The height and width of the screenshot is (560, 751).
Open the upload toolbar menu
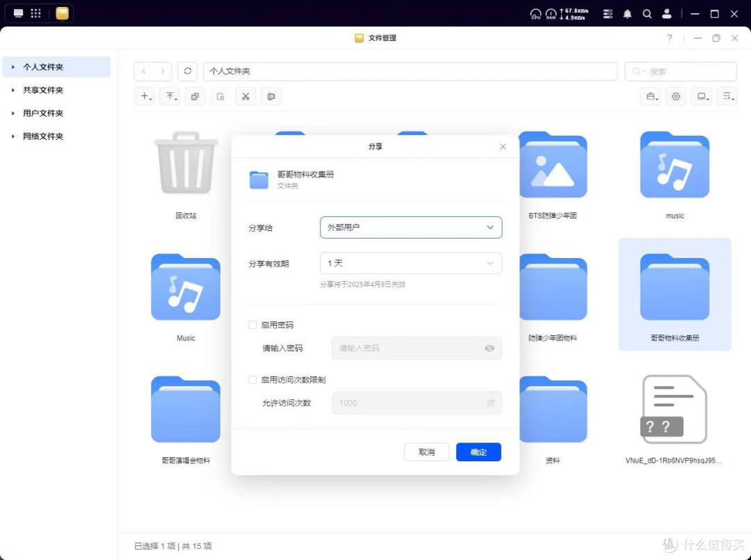[x=170, y=96]
